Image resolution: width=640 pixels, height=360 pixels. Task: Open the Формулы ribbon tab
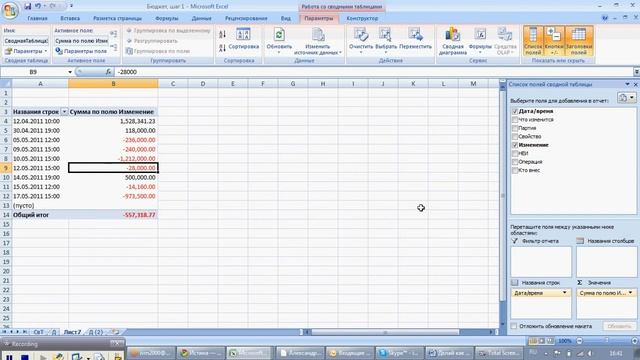(x=167, y=18)
